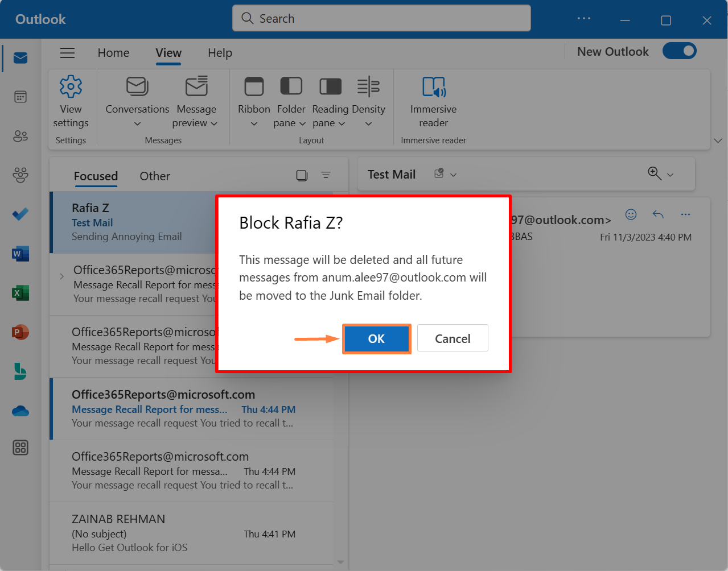This screenshot has width=728, height=571.
Task: Click the Density icon
Action: point(368,86)
